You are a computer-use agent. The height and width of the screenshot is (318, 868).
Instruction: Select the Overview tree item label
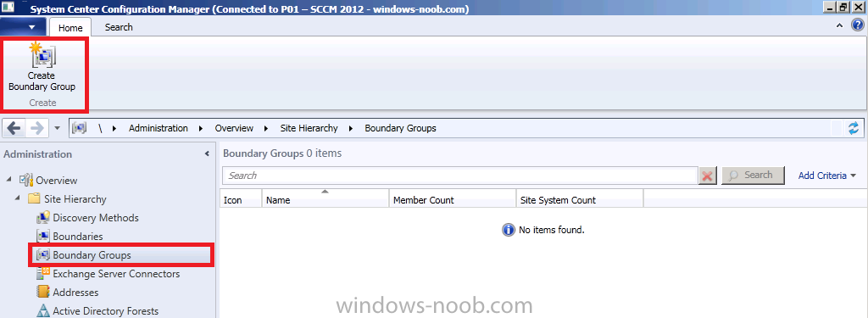pos(57,181)
